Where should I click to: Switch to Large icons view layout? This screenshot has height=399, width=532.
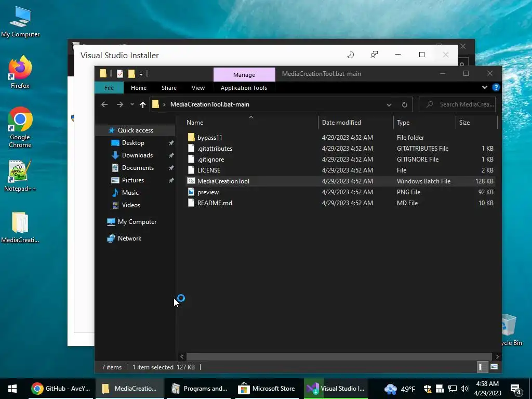[494, 367]
